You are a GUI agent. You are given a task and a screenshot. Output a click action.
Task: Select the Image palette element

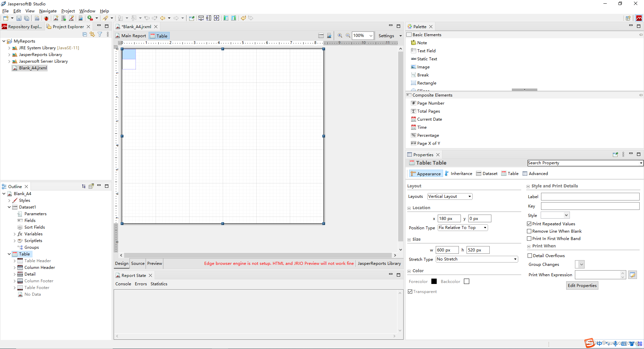coord(420,67)
